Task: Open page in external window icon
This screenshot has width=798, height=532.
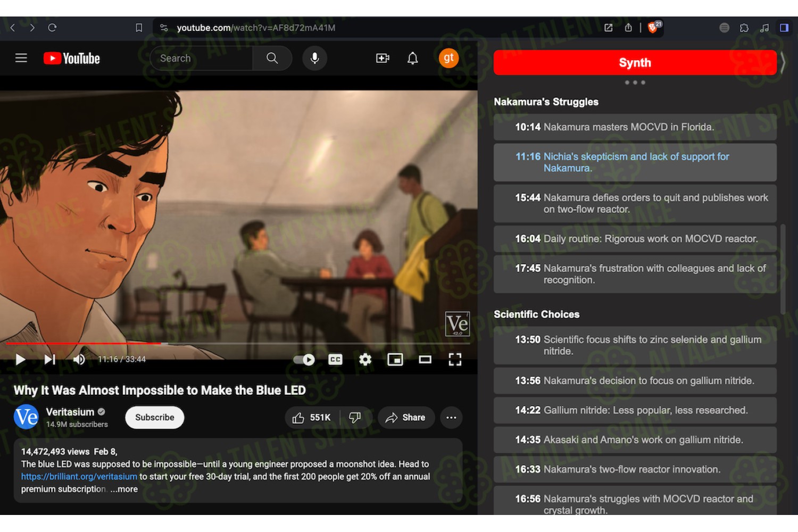Action: pos(608,28)
